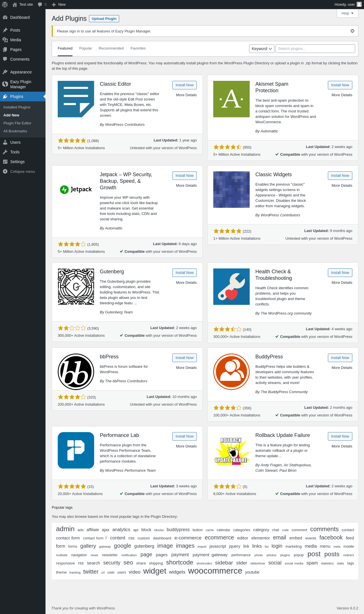Click the Upload Plugin button
The width and height of the screenshot is (364, 614).
pyautogui.click(x=104, y=19)
